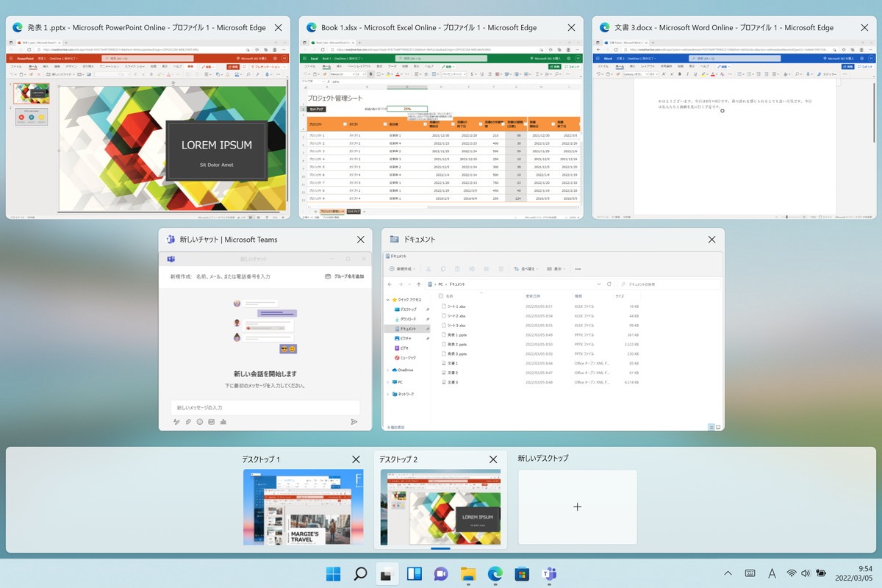Close the ドキュメント explorer window

pos(711,240)
